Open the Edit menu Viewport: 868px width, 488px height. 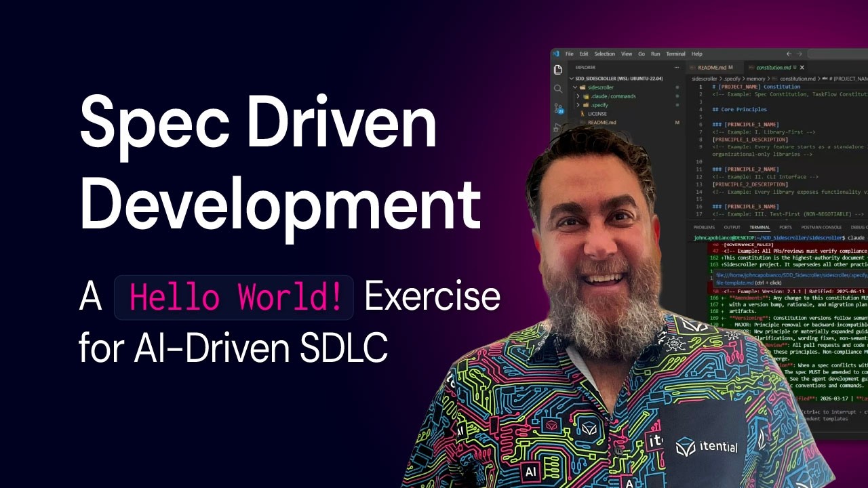(584, 54)
